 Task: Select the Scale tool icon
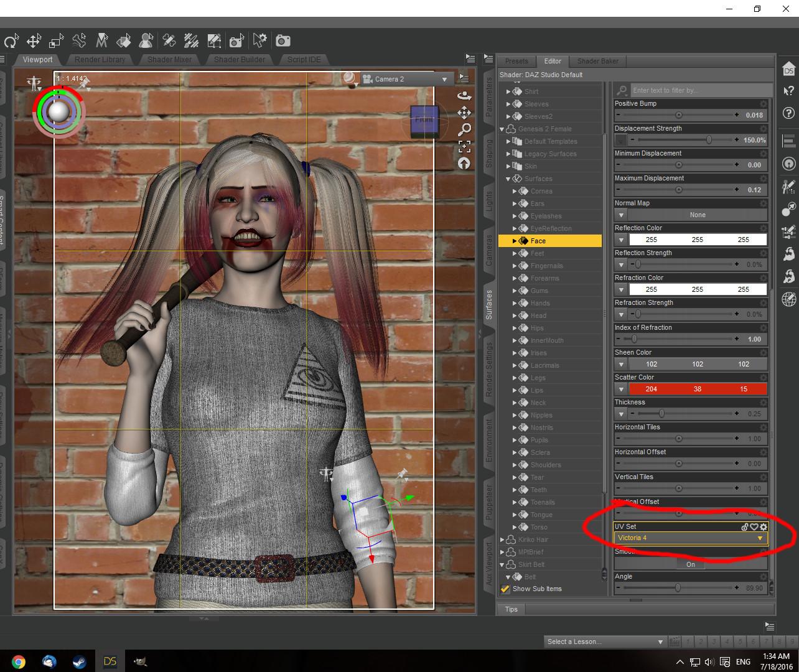pos(57,41)
